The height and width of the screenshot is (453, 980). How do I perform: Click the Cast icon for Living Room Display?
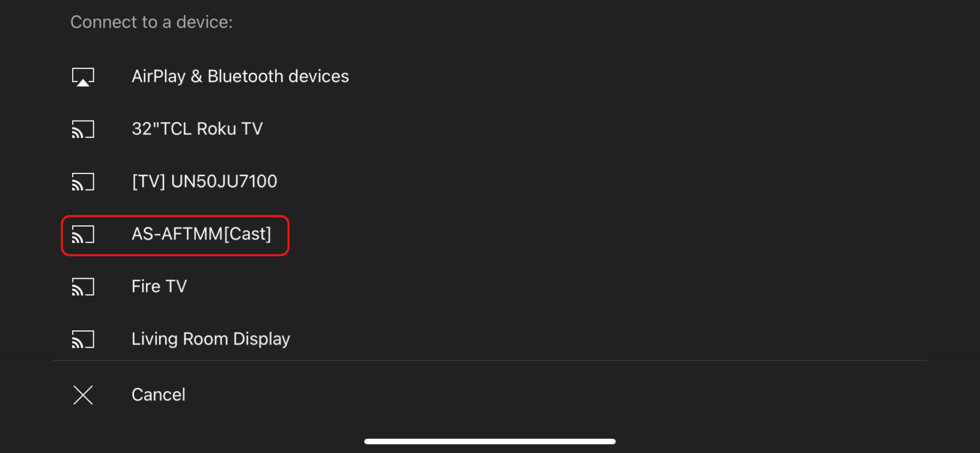[x=83, y=339]
